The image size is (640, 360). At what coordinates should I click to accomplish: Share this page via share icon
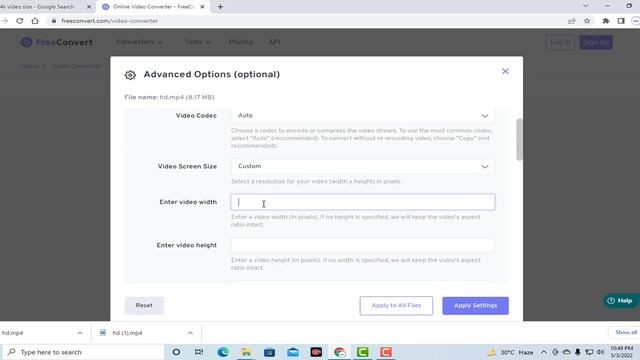[571, 21]
